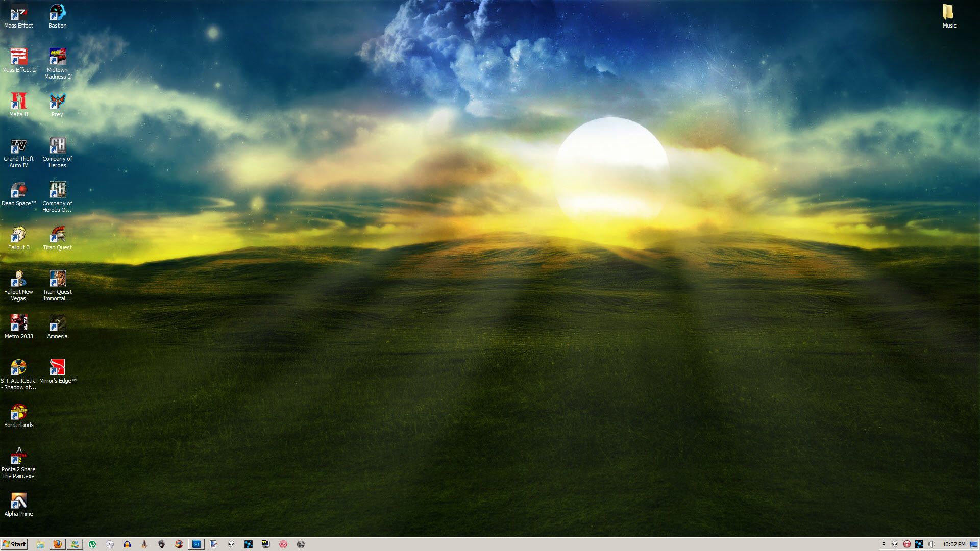Select the Bastion desktop icon
Image resolution: width=980 pixels, height=551 pixels.
(57, 13)
